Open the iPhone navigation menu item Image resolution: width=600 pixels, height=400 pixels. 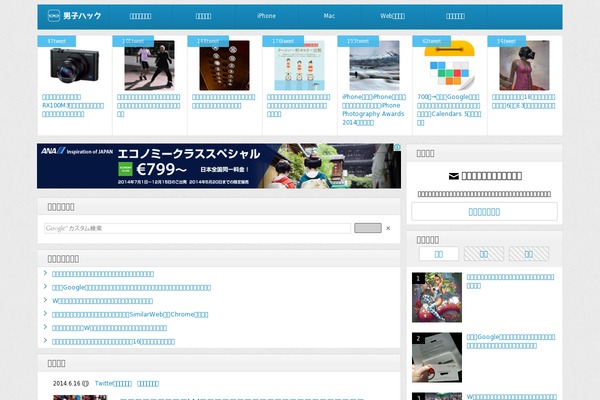pos(266,16)
